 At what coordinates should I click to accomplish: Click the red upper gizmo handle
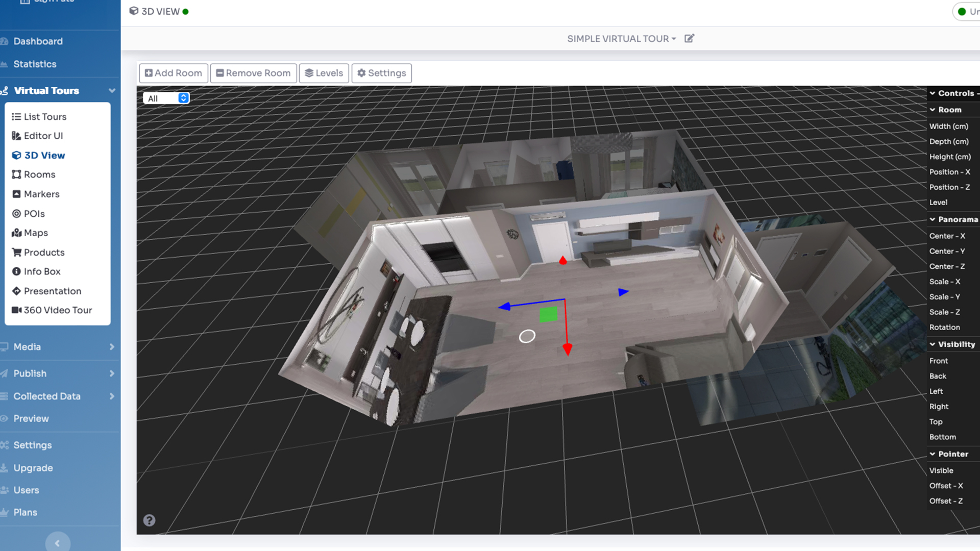click(x=562, y=261)
